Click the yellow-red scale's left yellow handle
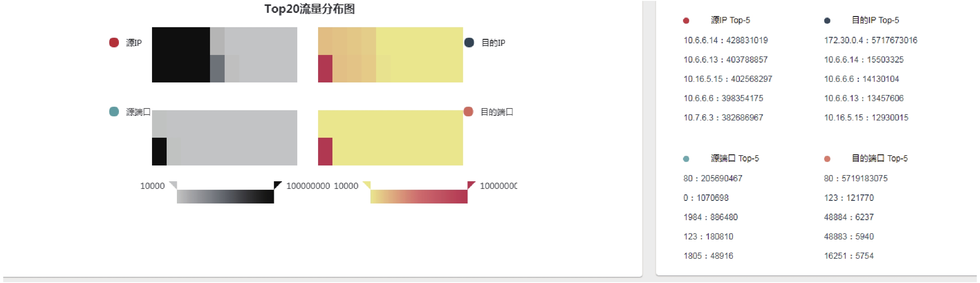Screen dimensions: 980x283 click(x=367, y=185)
